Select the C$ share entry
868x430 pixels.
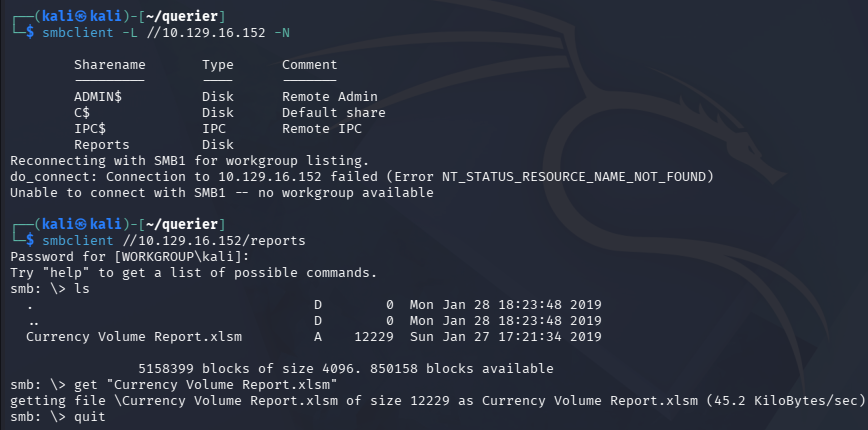(82, 113)
